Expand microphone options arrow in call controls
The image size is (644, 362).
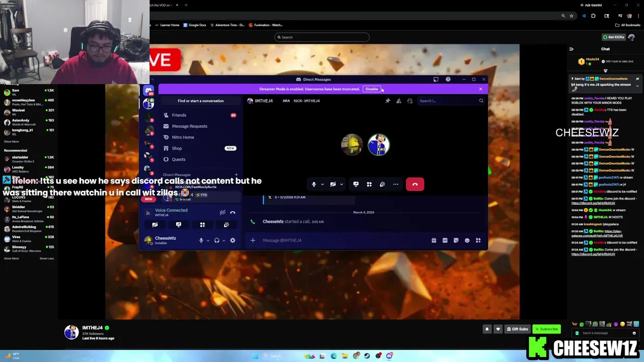coord(322,185)
